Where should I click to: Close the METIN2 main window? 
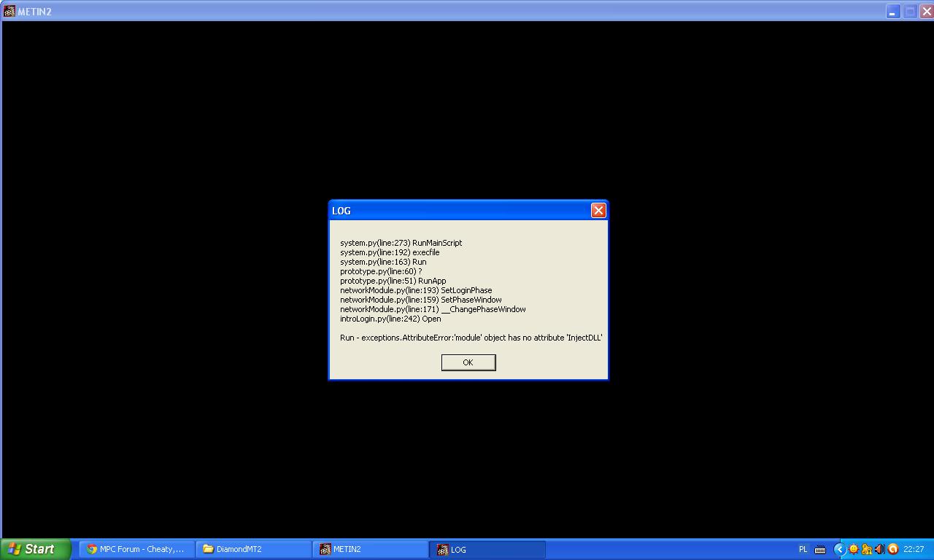click(x=927, y=12)
